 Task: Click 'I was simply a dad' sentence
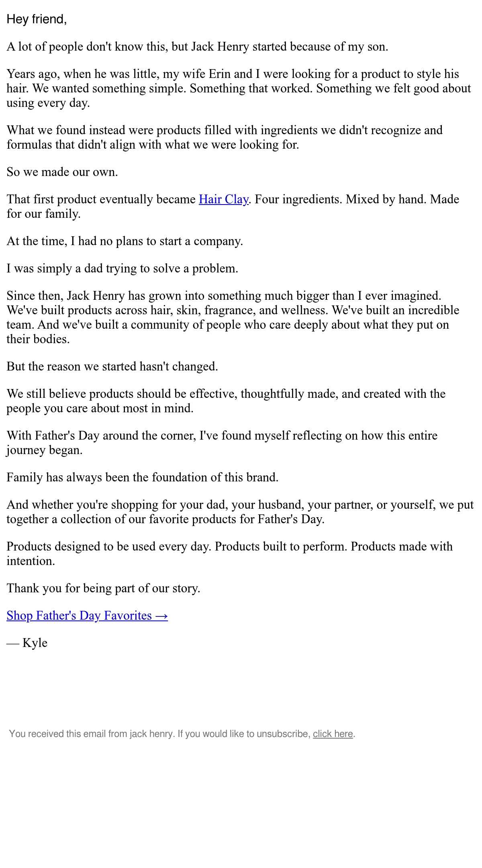point(123,268)
